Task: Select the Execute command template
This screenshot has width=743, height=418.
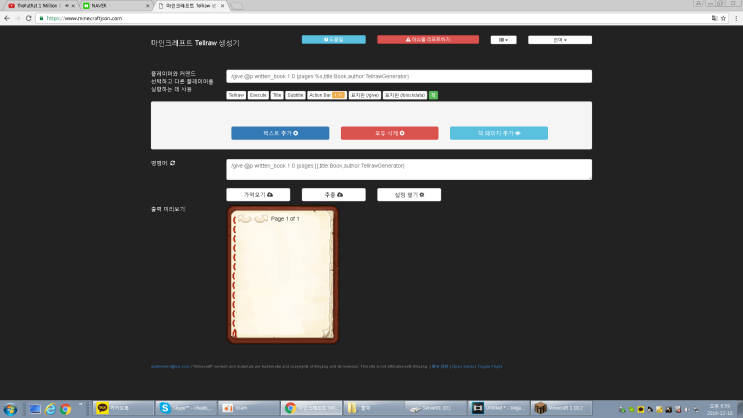Action: 258,95
